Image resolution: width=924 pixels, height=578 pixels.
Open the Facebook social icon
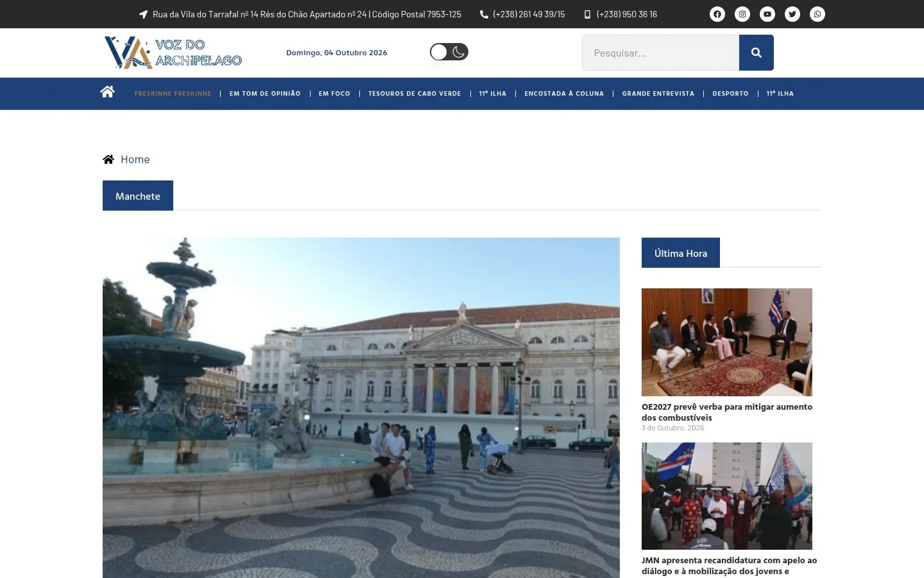click(x=717, y=14)
